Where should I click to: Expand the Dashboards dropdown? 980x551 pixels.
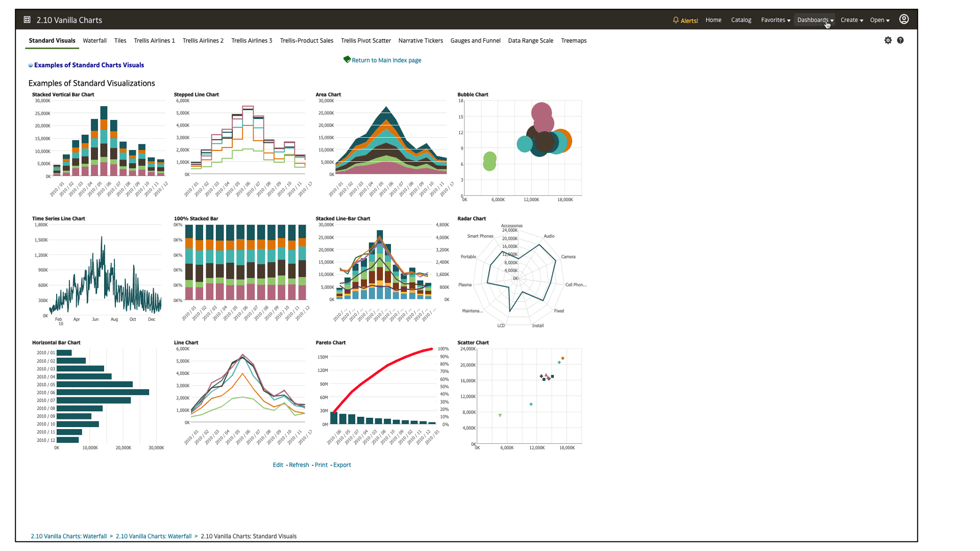pos(814,20)
